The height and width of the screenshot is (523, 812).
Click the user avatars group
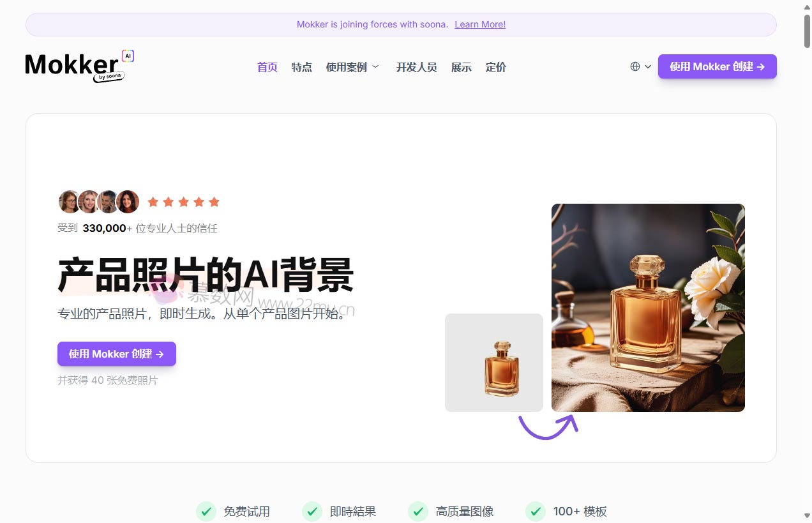tap(98, 202)
